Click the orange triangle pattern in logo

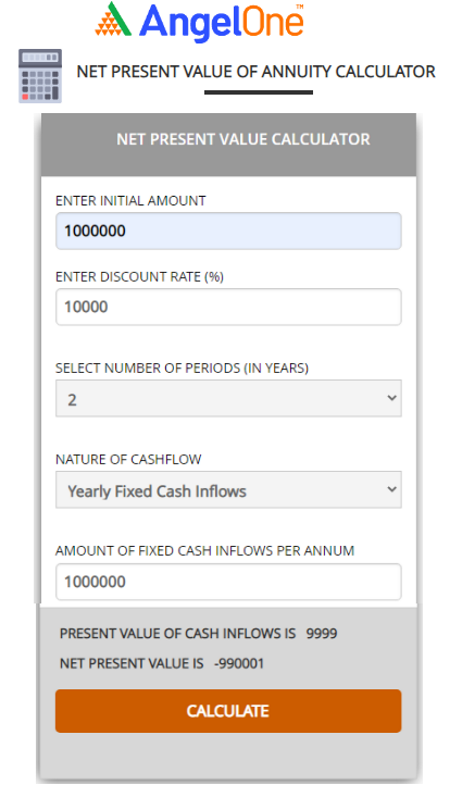click(x=107, y=26)
